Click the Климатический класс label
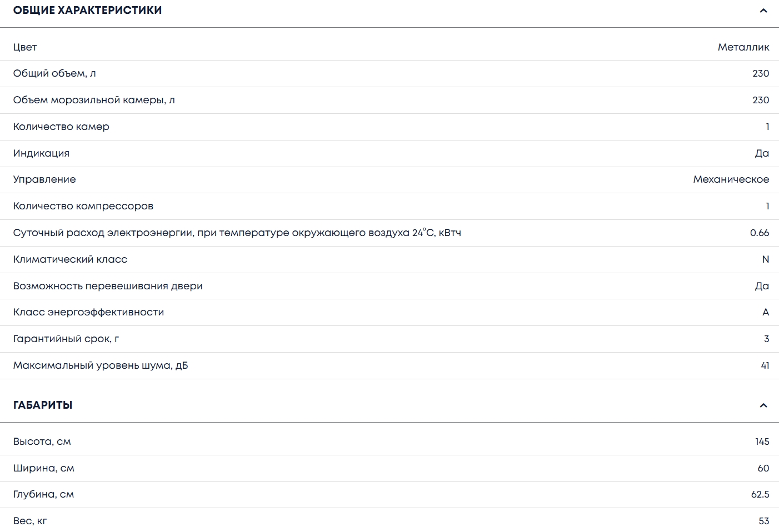The width and height of the screenshot is (779, 532). click(x=70, y=259)
